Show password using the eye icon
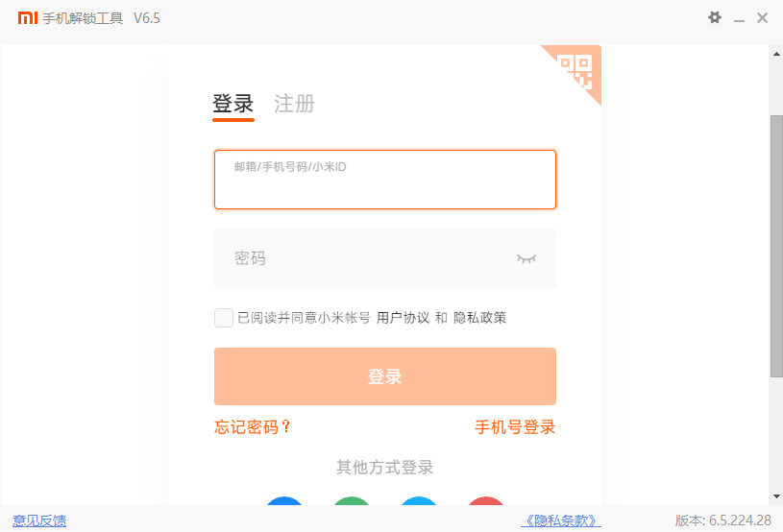Image resolution: width=783 pixels, height=532 pixels. (x=526, y=258)
